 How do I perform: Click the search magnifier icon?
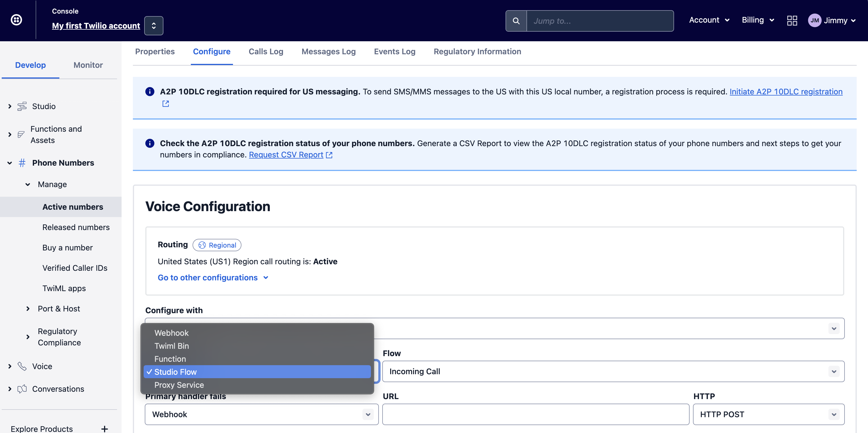(515, 21)
